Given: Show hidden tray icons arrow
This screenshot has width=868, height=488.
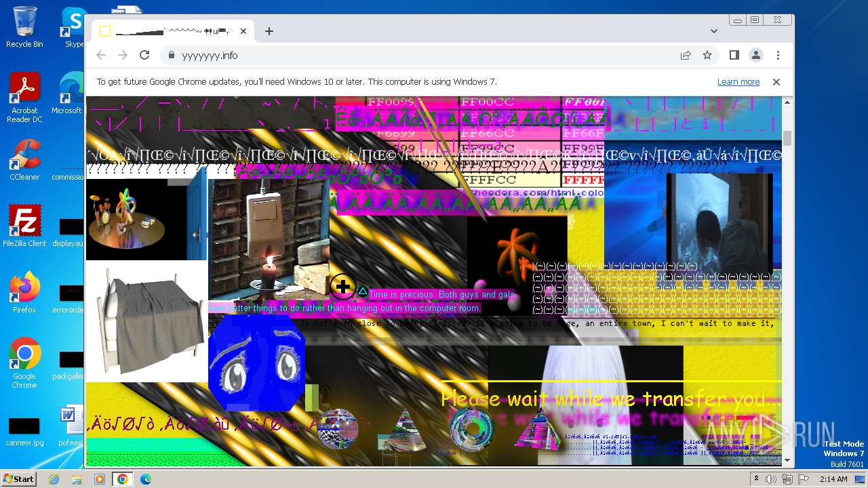Looking at the screenshot, I should (756, 479).
